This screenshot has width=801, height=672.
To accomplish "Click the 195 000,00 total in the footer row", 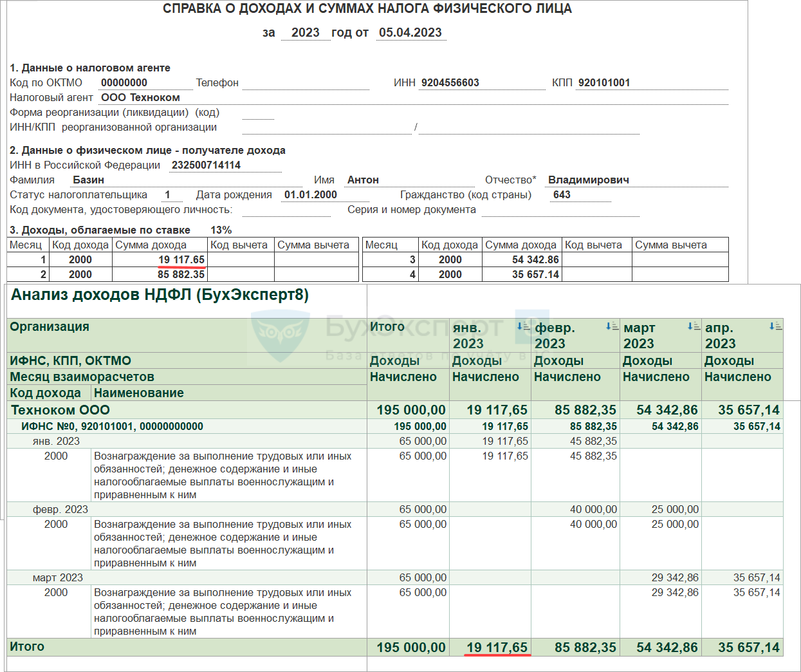I will tap(411, 648).
